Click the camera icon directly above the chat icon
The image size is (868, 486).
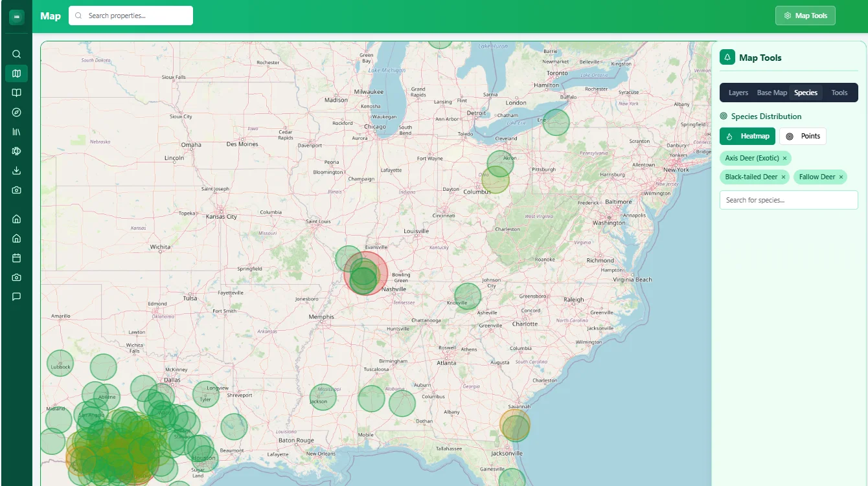(16, 277)
